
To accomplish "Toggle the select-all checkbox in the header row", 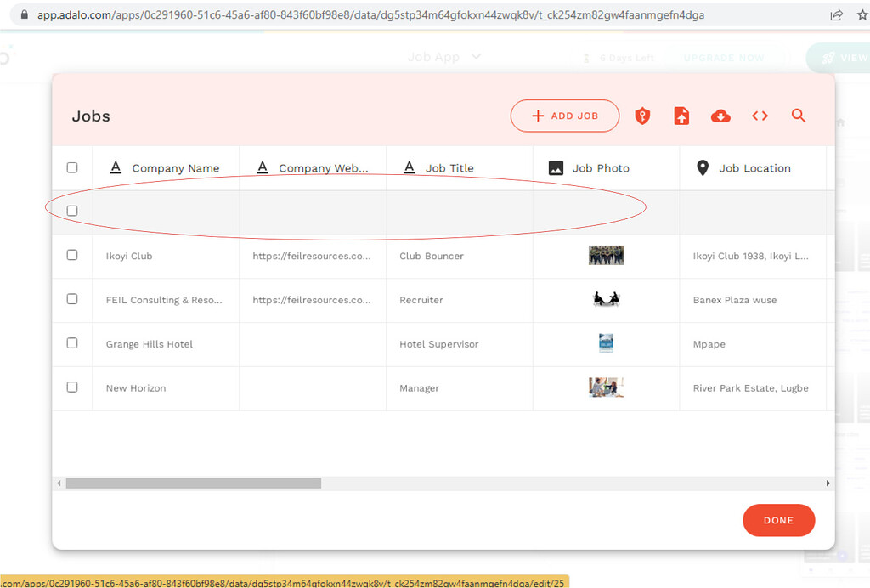I will [72, 167].
